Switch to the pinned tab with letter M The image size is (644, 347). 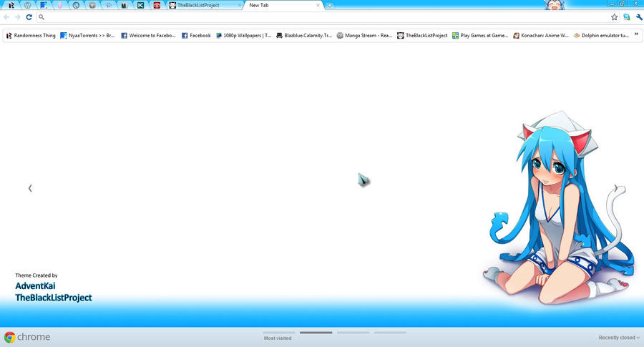(124, 5)
